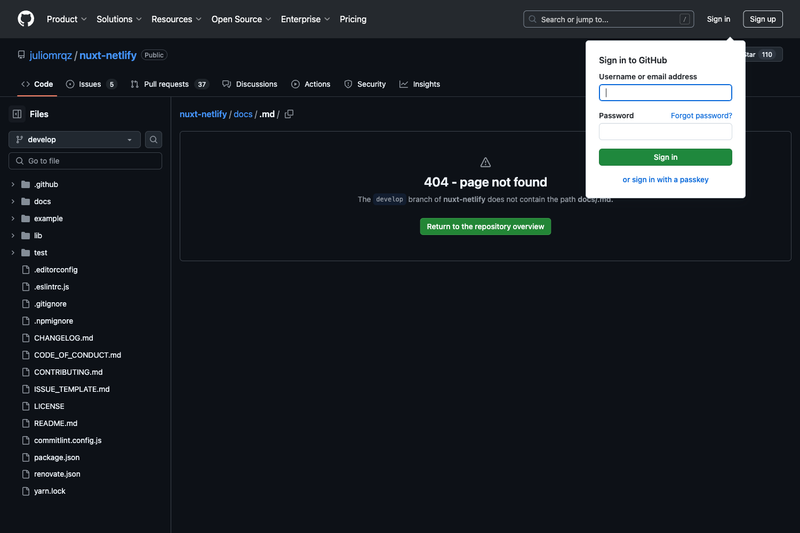The width and height of the screenshot is (800, 533).
Task: Open the Security tab
Action: point(364,84)
